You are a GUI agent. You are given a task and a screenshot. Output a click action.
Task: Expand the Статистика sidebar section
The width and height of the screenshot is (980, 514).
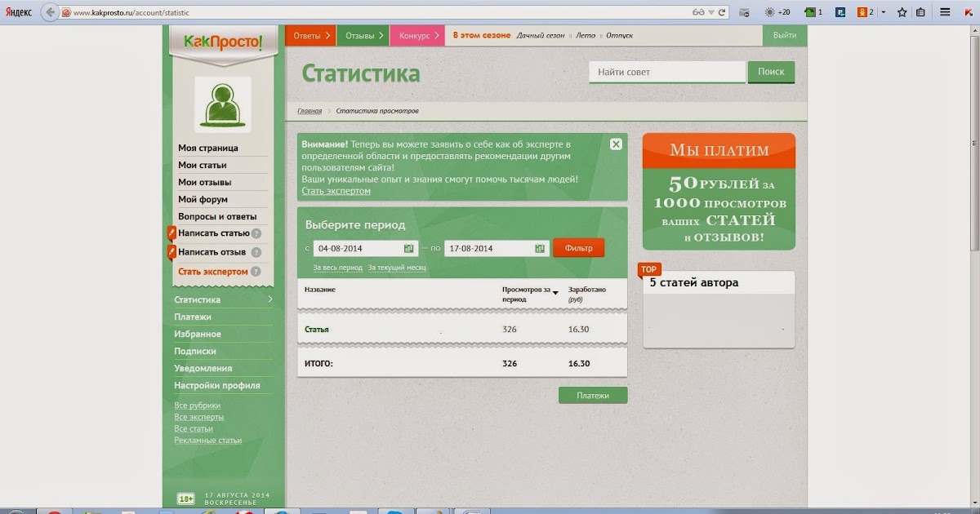coord(223,299)
